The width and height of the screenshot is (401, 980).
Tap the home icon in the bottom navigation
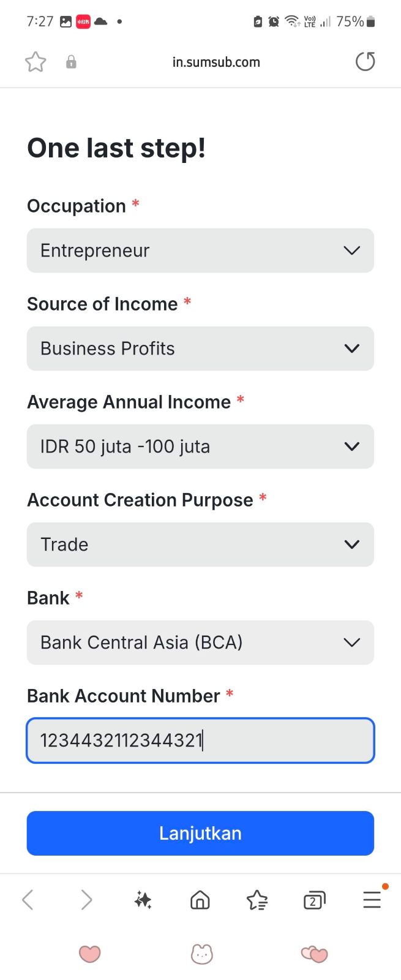tap(200, 900)
